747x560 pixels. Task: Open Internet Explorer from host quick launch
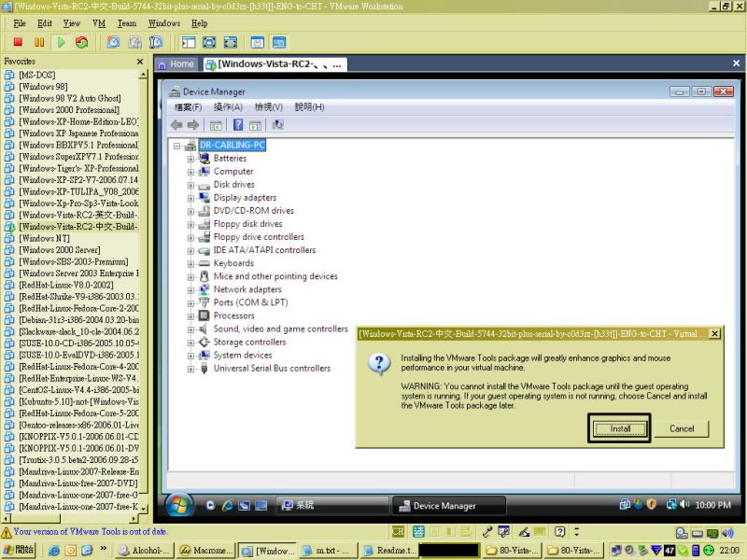click(54, 550)
